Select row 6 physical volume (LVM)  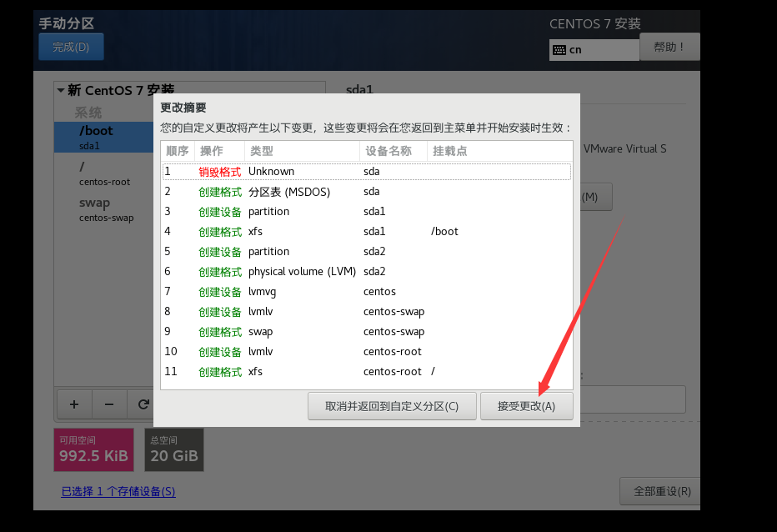[x=367, y=272]
